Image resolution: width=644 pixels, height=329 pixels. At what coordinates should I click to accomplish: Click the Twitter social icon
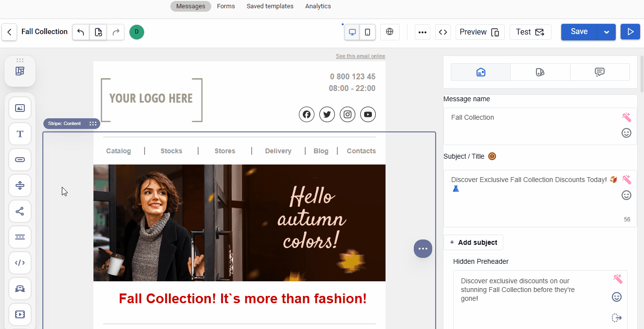click(327, 114)
